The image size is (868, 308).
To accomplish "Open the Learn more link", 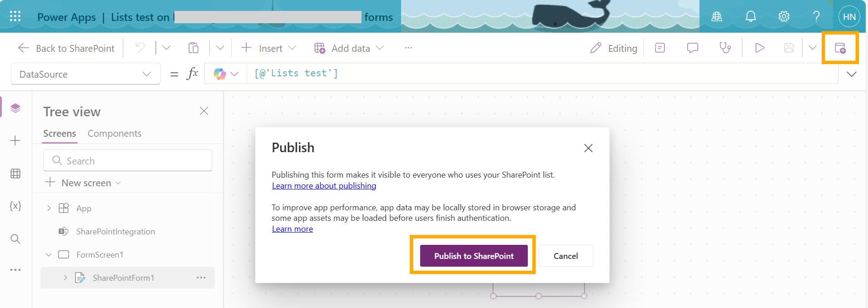I will pos(293,229).
